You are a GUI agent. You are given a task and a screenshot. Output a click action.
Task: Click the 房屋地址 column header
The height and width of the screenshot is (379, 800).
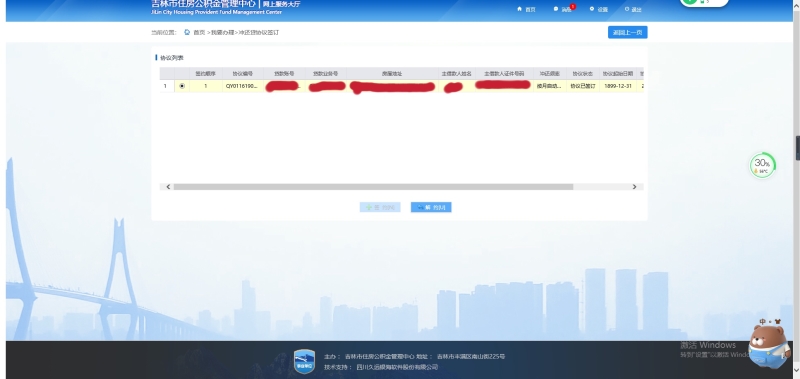tap(392, 74)
